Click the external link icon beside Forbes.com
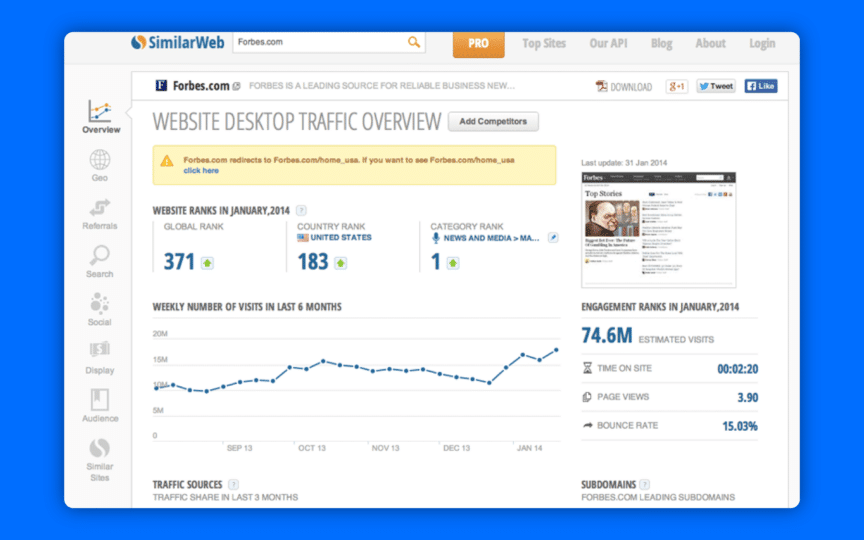Viewport: 864px width, 540px height. click(x=236, y=87)
